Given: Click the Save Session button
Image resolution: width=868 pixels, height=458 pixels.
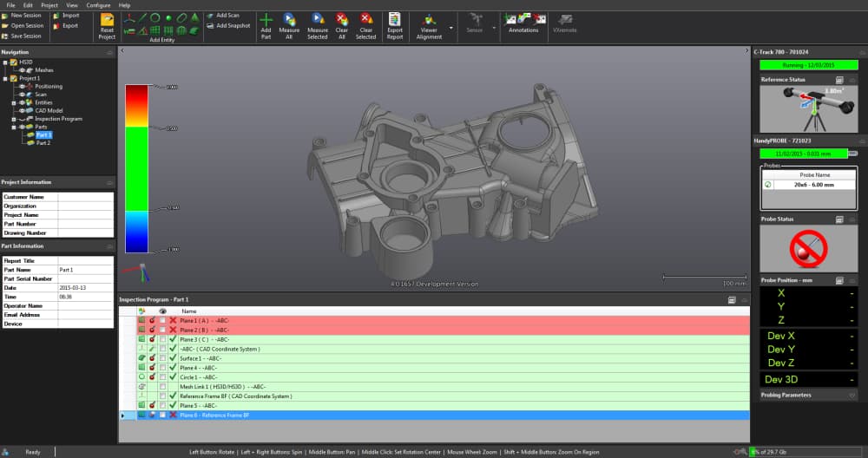Looking at the screenshot, I should point(26,36).
